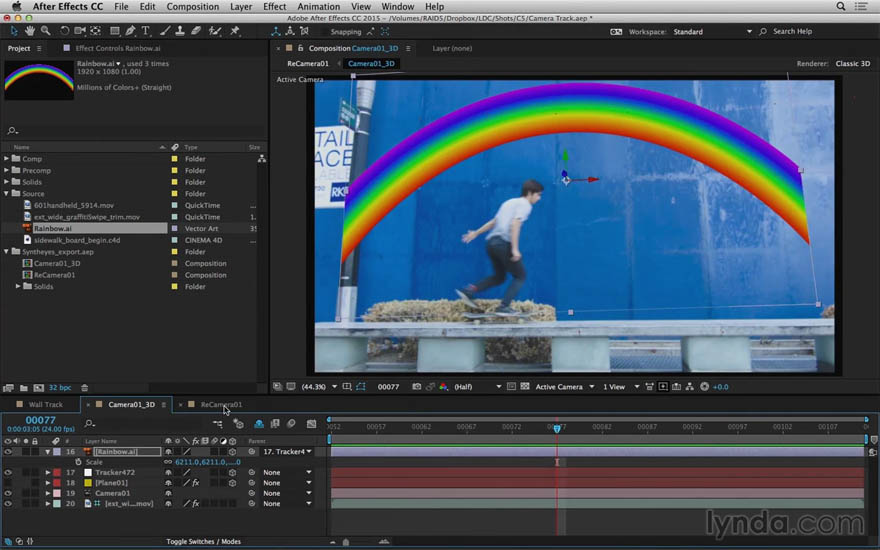Viewport: 880px width, 550px height.
Task: Toggle Snapping checkbox in toolbar
Action: (324, 32)
